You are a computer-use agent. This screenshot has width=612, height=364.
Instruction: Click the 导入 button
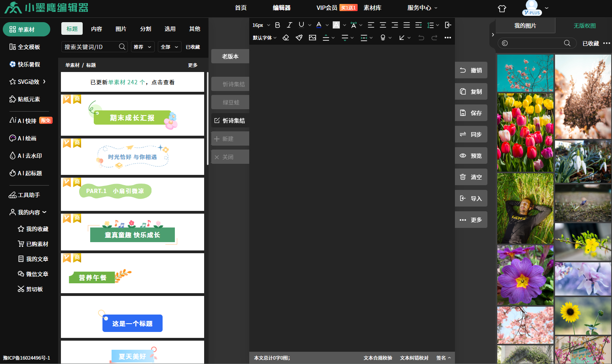tap(471, 198)
